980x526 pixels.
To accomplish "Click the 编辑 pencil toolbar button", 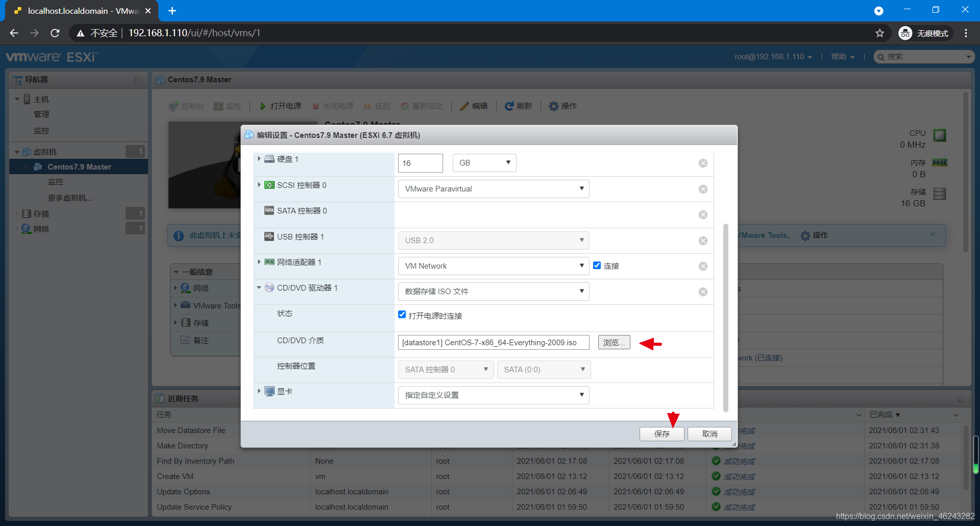I will coord(474,106).
